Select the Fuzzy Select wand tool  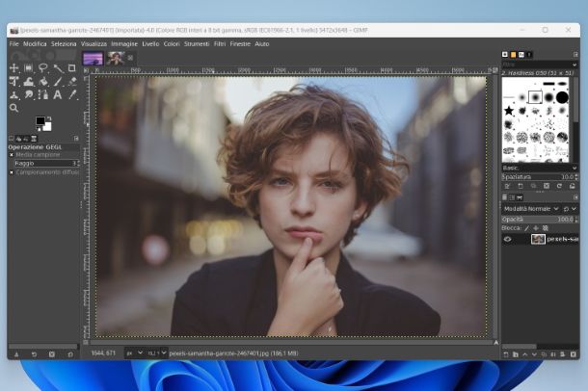point(58,68)
